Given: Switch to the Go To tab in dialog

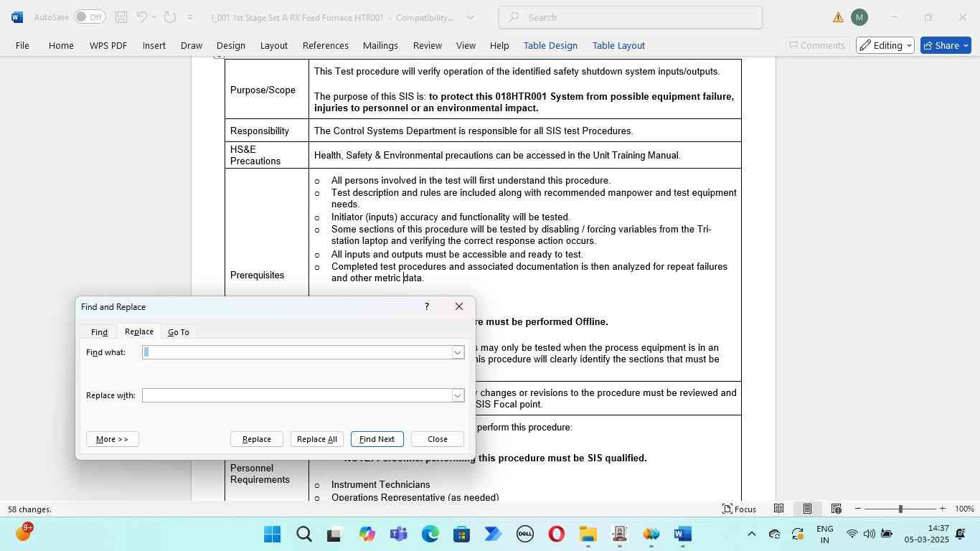Looking at the screenshot, I should [178, 332].
